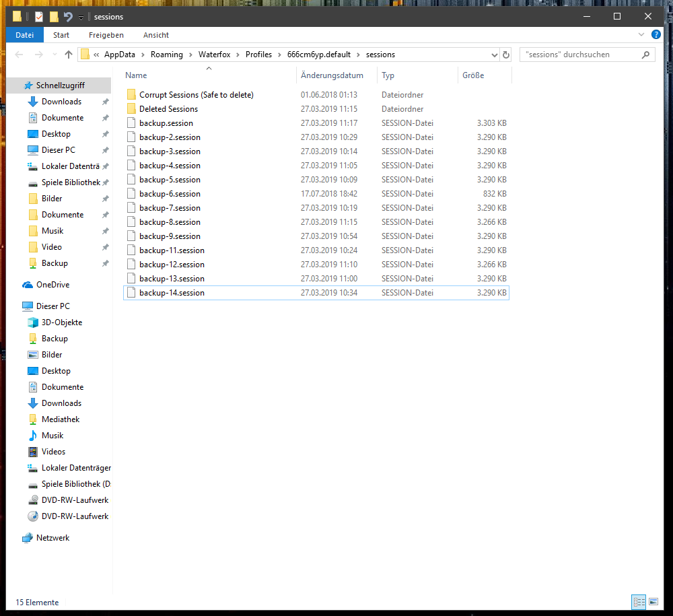Open the address bar history dropdown

[x=495, y=55]
